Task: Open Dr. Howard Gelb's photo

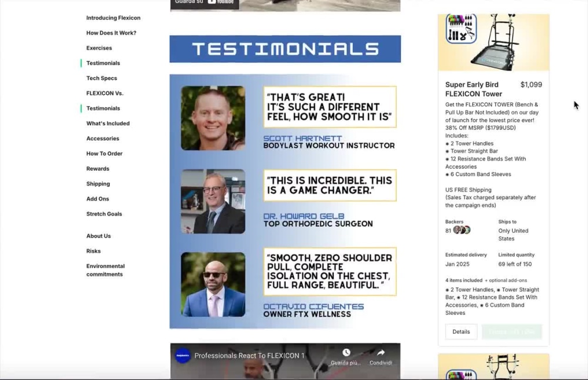Action: [x=213, y=201]
